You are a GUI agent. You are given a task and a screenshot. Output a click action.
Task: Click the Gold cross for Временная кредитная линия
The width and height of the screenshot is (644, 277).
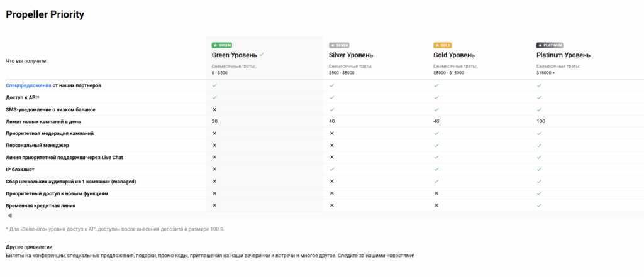coord(436,205)
